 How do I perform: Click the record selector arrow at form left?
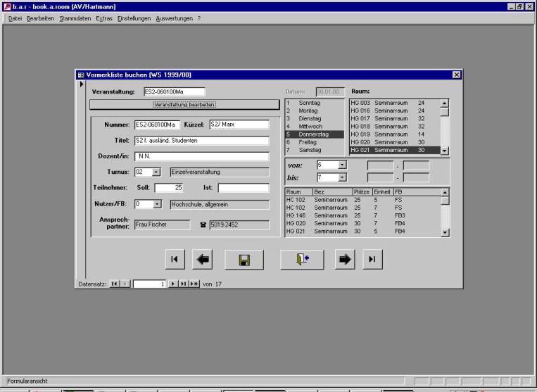[x=82, y=84]
